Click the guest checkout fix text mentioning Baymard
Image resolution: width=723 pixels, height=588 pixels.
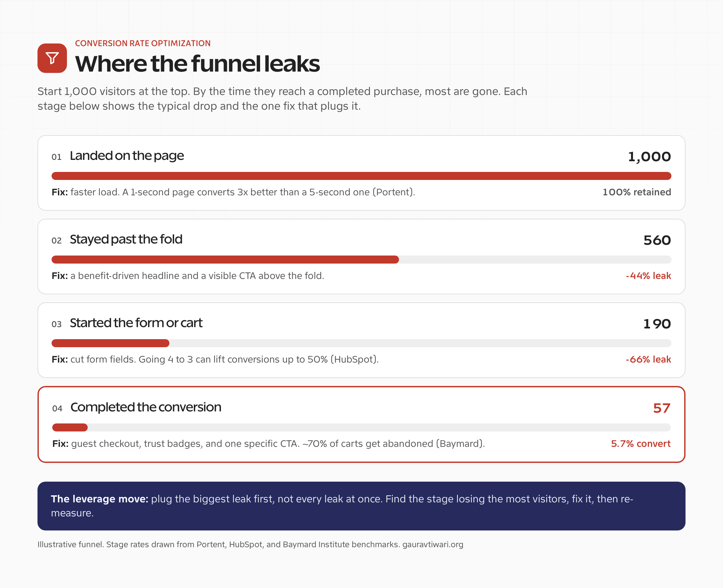point(268,444)
